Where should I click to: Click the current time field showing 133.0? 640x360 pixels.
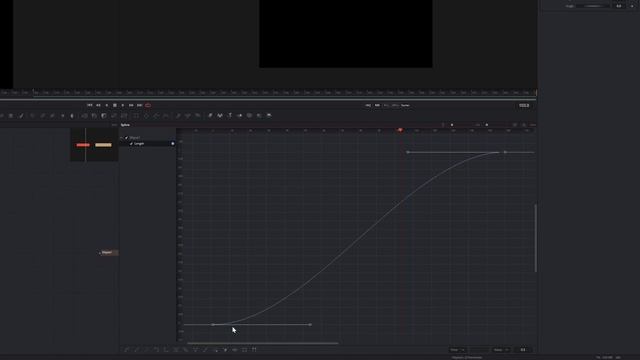click(x=524, y=105)
